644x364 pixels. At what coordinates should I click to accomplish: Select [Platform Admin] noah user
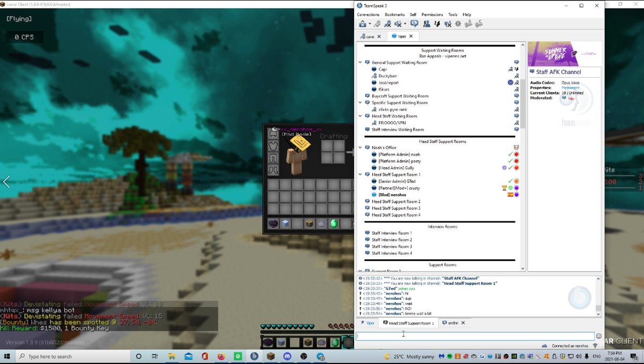pos(399,154)
